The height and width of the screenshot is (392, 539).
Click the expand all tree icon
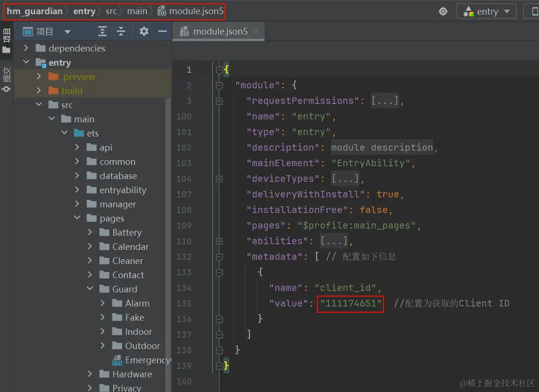coord(102,31)
